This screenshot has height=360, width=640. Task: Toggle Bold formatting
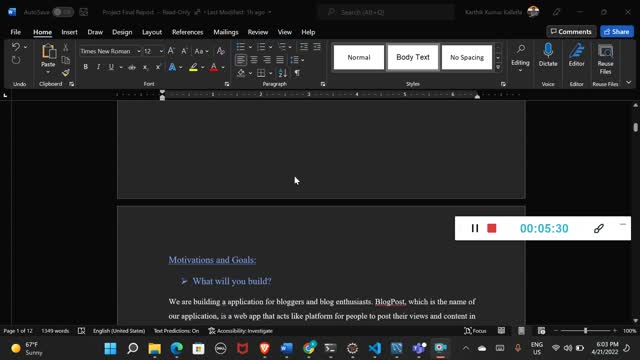[x=85, y=67]
